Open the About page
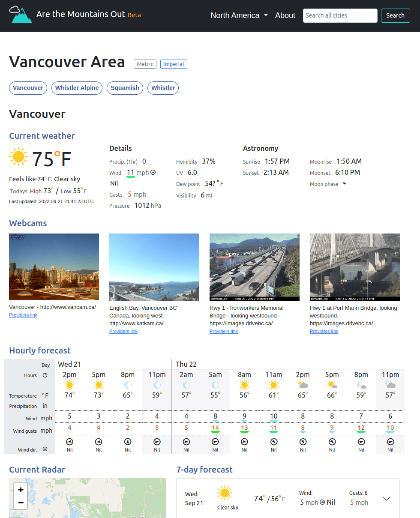The height and width of the screenshot is (518, 420). pos(285,15)
